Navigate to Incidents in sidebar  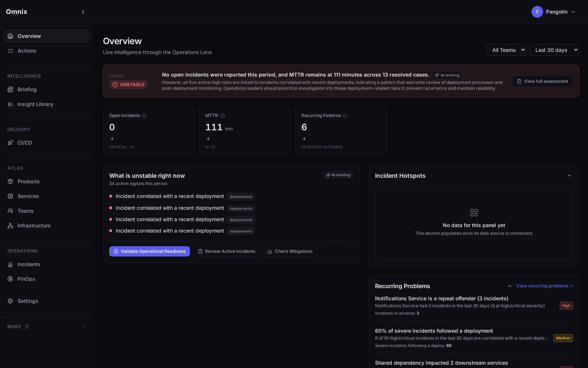[x=47, y=264]
